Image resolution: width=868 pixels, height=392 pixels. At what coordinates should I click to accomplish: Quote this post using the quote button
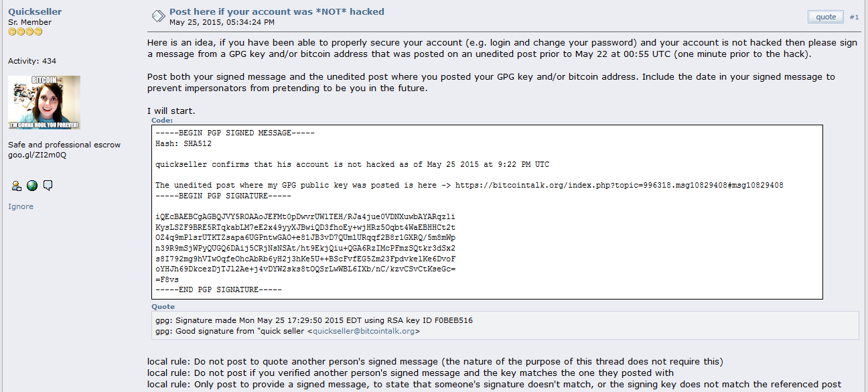826,17
